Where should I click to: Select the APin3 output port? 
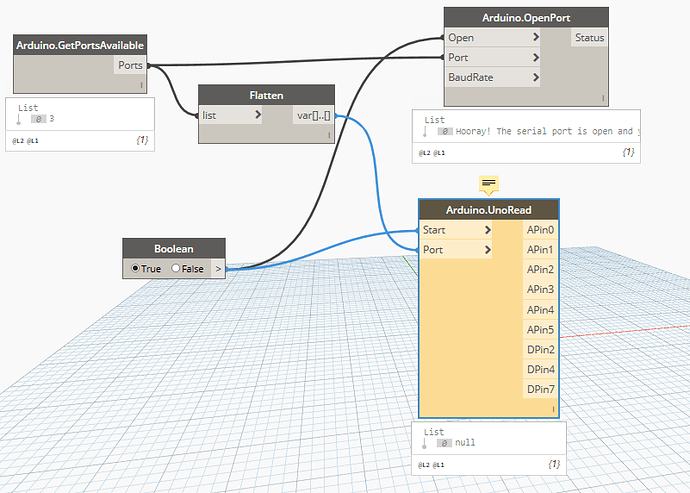540,289
